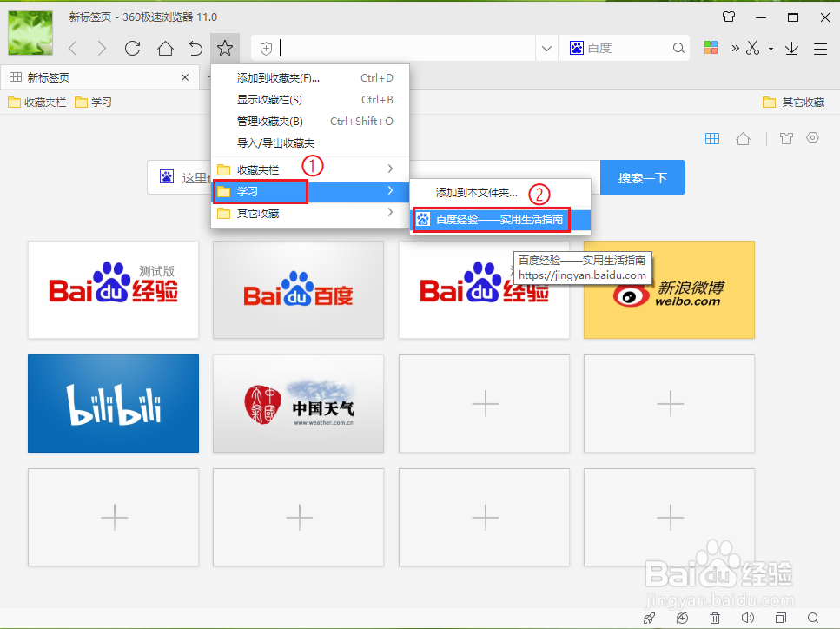Add a site using plus tile beside 中国天气

point(485,403)
